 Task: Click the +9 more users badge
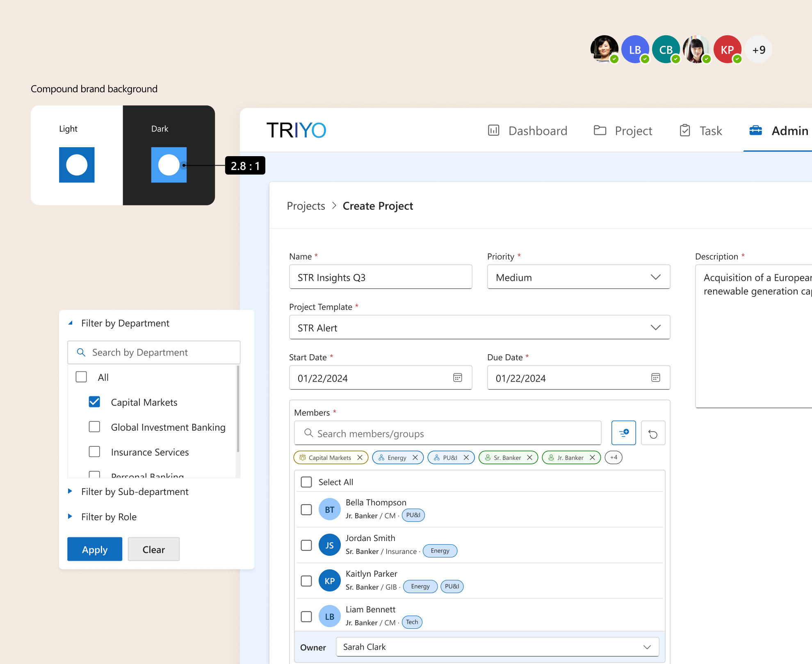coord(758,50)
